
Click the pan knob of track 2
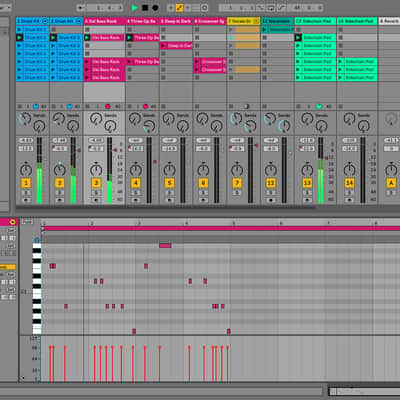[60, 170]
